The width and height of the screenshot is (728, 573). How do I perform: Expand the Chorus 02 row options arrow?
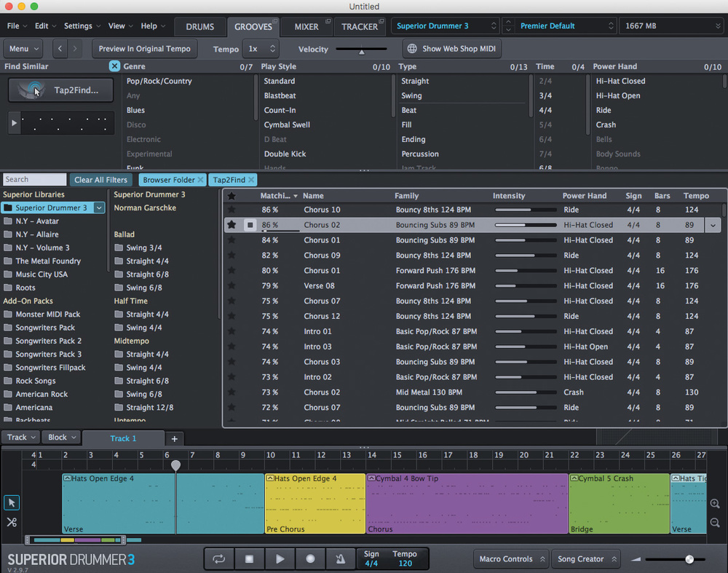pyautogui.click(x=713, y=225)
